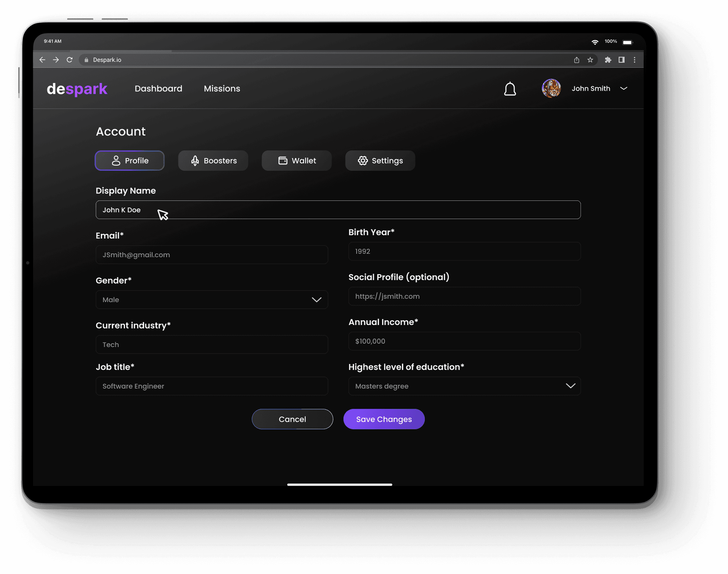Click the despark logo
This screenshot has width=728, height=574.
point(77,89)
